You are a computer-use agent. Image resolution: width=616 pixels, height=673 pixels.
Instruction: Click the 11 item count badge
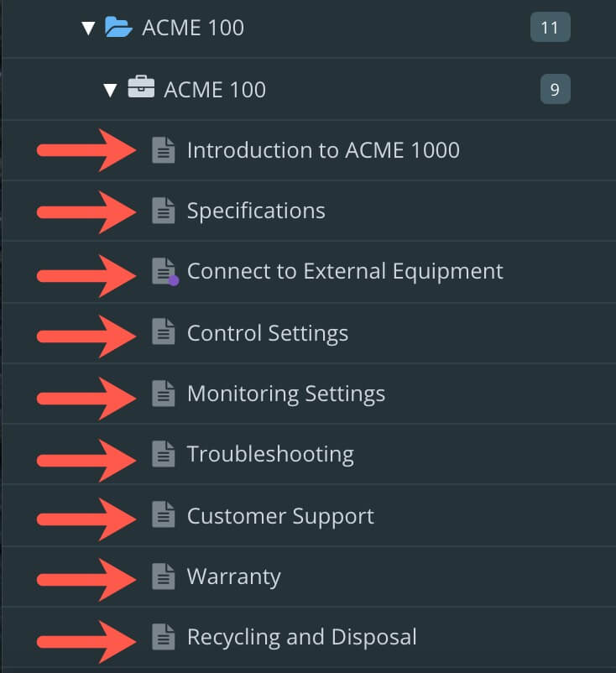[550, 28]
